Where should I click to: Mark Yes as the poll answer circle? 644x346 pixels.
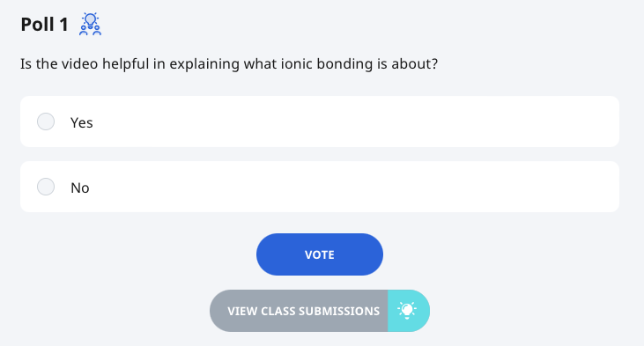click(x=46, y=121)
